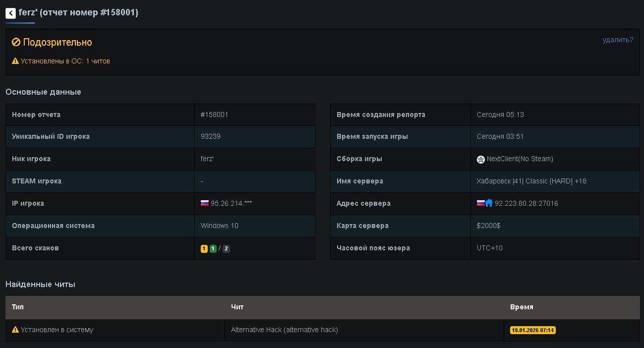Screen dimensions: 644x348
Task: Click the prohibited icon beside Подозрительно
Action: point(16,43)
